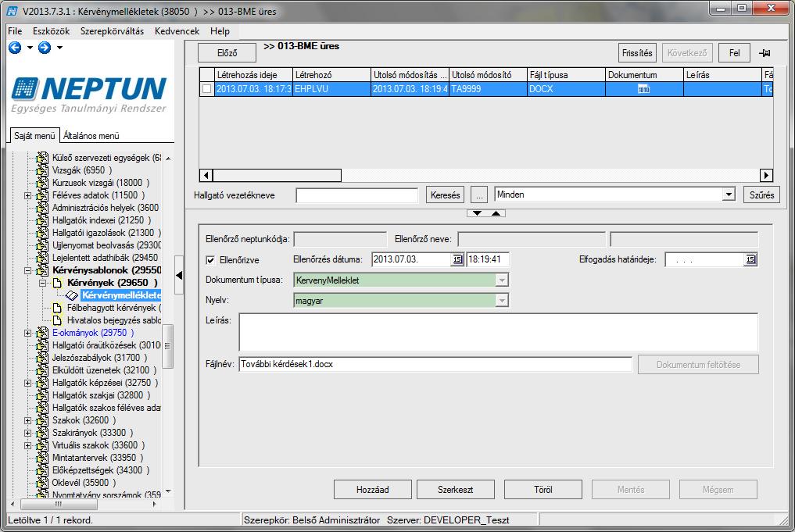The width and height of the screenshot is (795, 532).
Task: Click the Töröl button
Action: [543, 490]
